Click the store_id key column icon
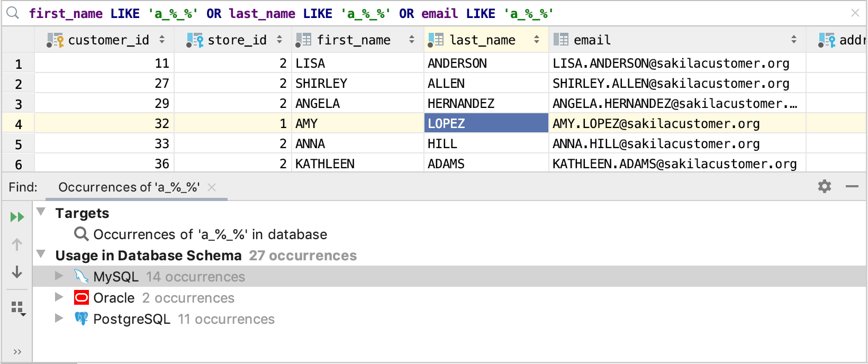This screenshot has width=868, height=364. 195,40
